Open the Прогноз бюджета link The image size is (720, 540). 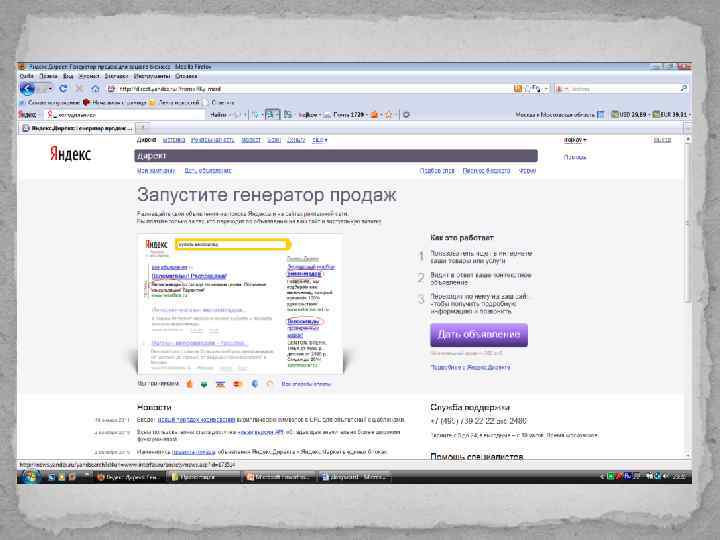point(486,171)
